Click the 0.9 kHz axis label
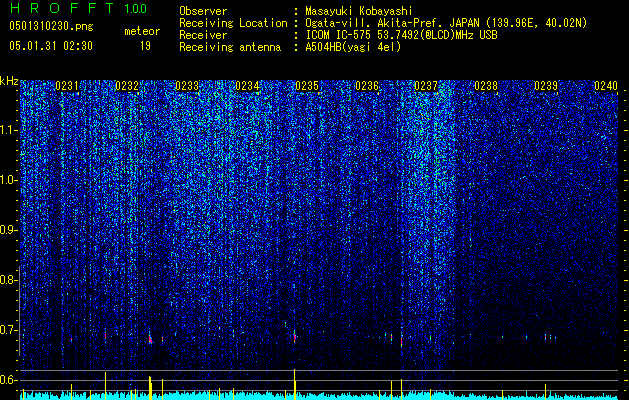 point(8,230)
